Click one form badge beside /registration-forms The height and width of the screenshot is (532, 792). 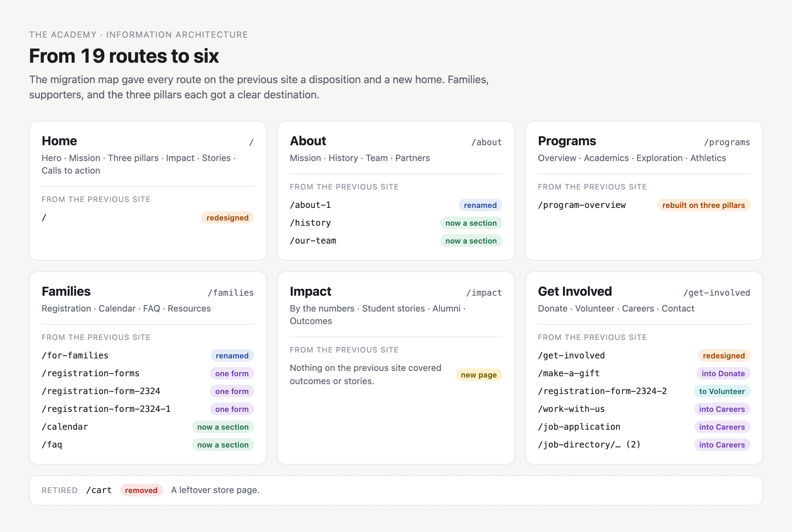(232, 373)
